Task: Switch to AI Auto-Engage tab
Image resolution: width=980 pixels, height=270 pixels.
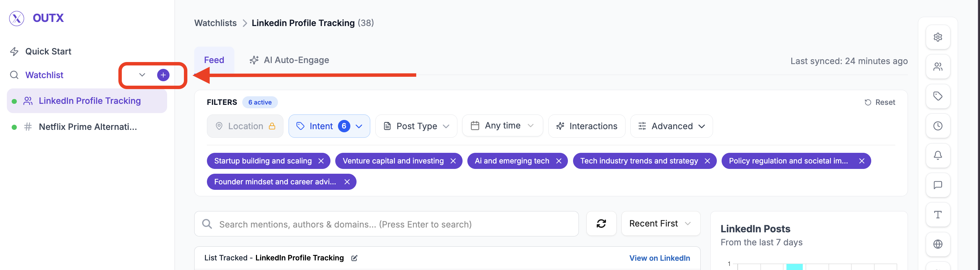Action: pyautogui.click(x=289, y=60)
